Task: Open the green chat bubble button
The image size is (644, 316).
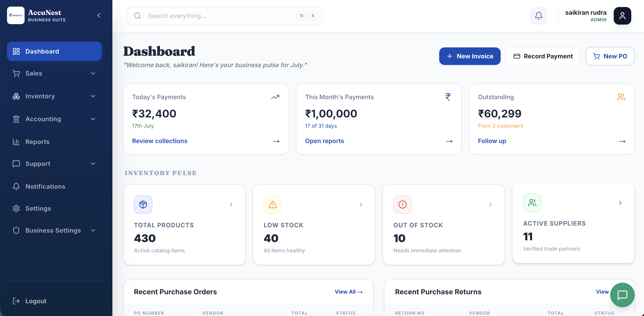Action: click(x=622, y=295)
